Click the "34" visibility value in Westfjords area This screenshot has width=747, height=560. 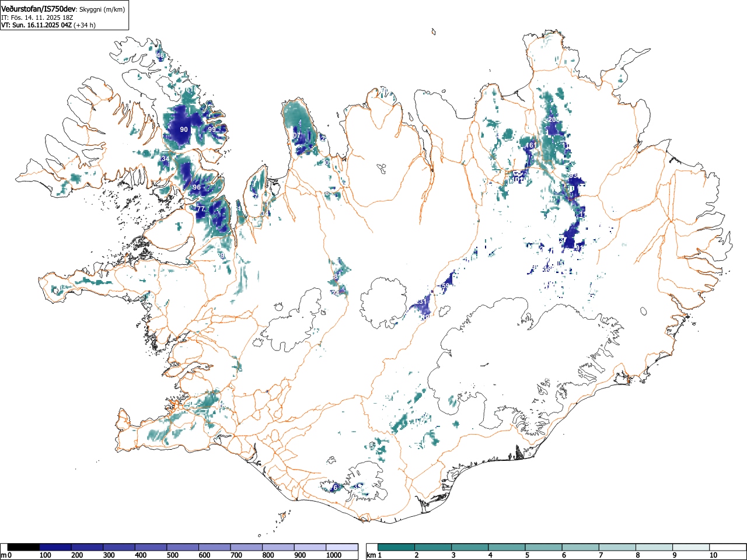click(x=165, y=159)
